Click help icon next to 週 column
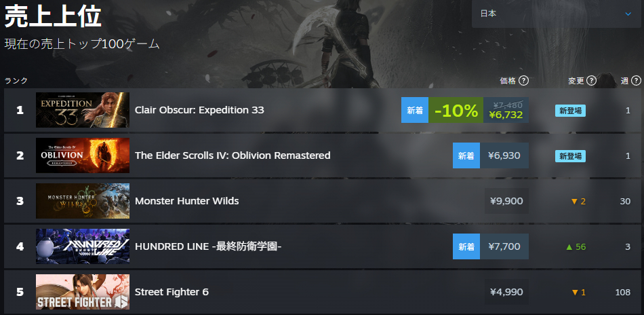The width and height of the screenshot is (644, 315). [636, 81]
